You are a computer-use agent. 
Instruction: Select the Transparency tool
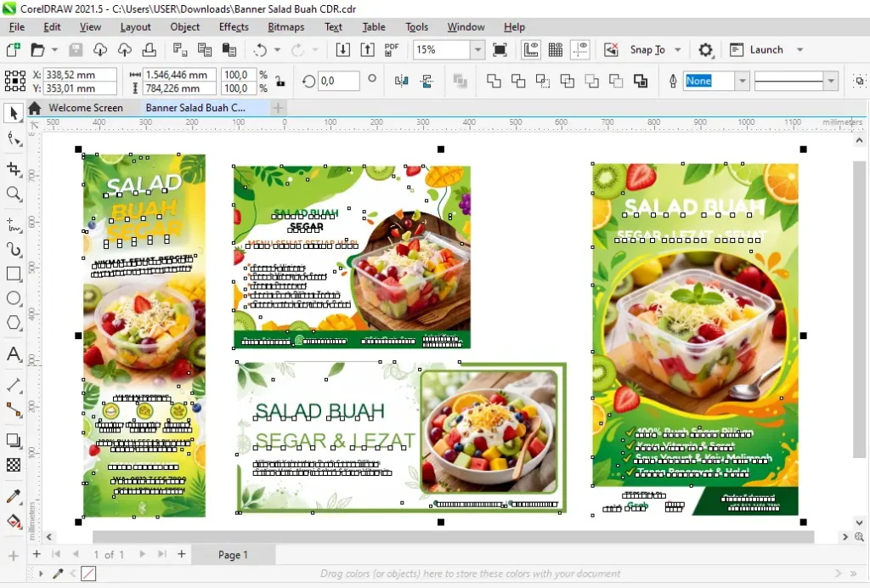(14, 465)
